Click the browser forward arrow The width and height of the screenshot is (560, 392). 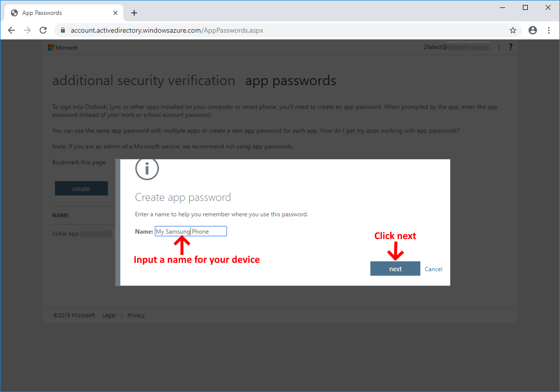27,30
